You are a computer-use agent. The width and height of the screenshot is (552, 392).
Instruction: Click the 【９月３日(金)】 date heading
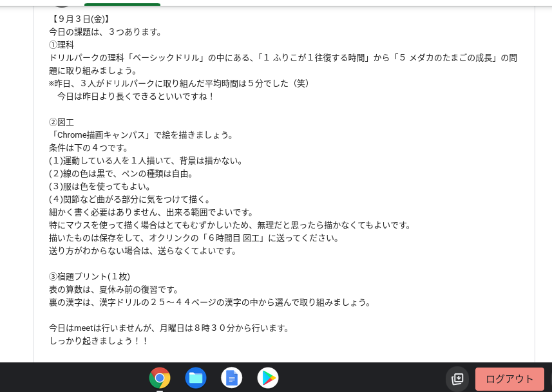tap(81, 19)
